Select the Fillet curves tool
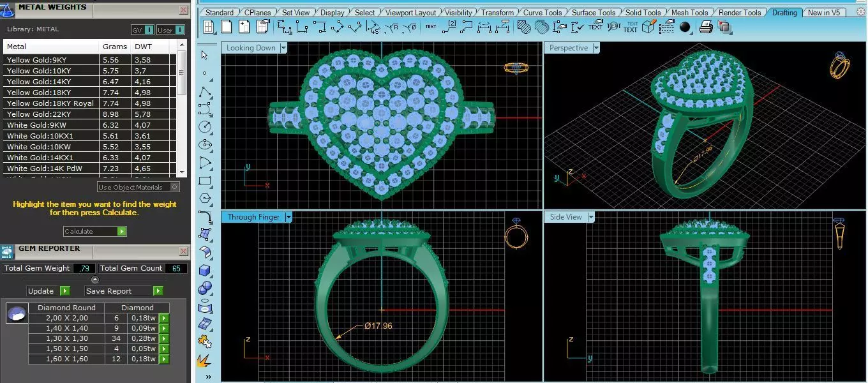This screenshot has height=383, width=868. pos(205,216)
